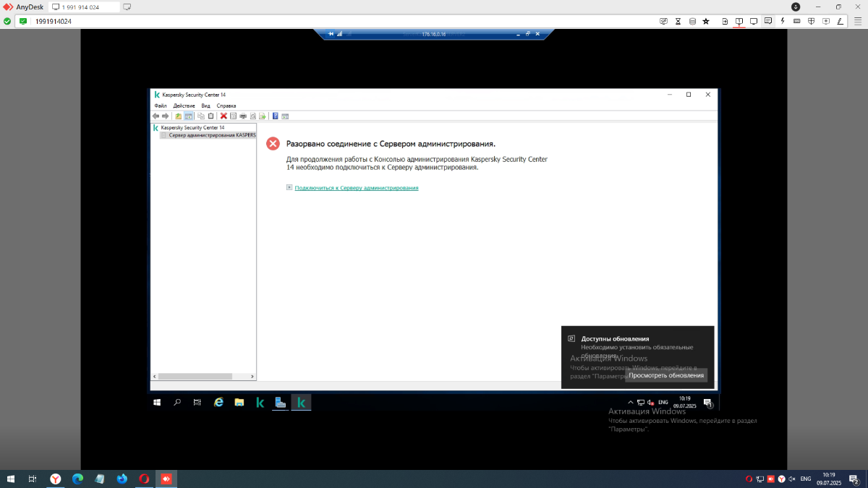Open Internet Explorer on the remote taskbar

click(x=218, y=403)
